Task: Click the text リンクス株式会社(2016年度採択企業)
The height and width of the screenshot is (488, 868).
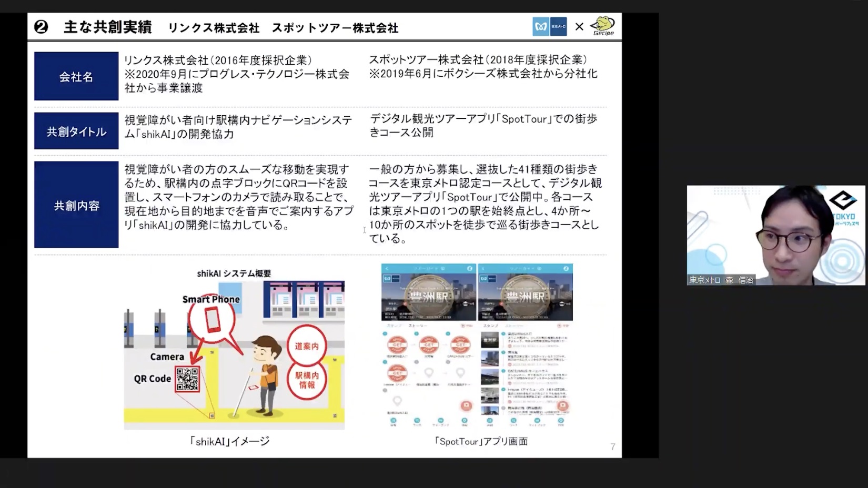Action: point(218,60)
